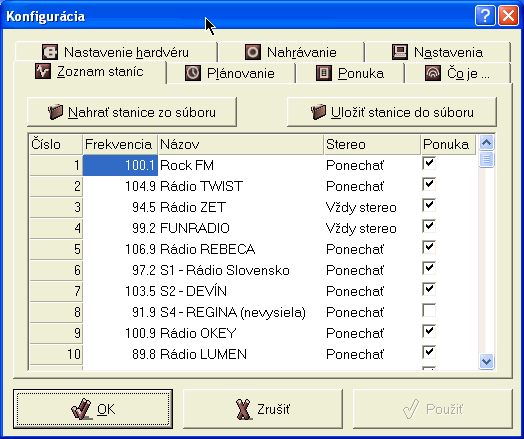
Task: Click the Stereo column header
Action: (x=372, y=145)
